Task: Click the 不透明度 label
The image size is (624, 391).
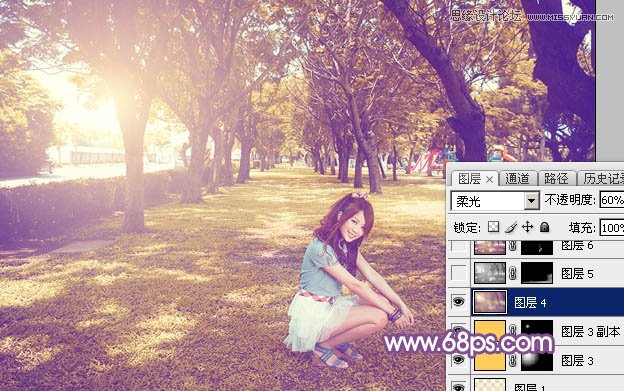Action: point(570,200)
